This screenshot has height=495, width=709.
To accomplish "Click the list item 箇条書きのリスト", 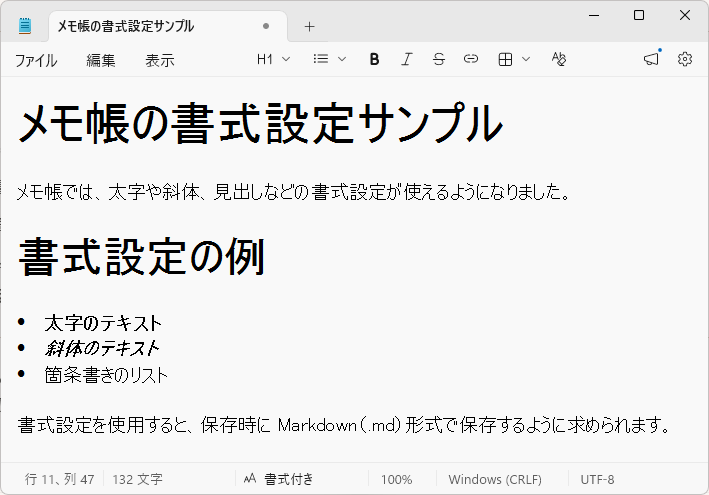I will (x=106, y=375).
